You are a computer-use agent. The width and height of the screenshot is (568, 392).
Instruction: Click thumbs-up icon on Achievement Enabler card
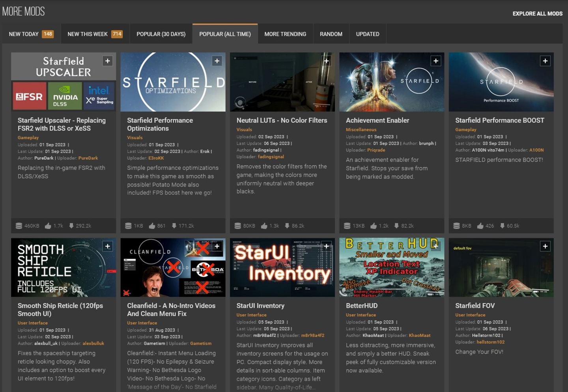(x=374, y=226)
